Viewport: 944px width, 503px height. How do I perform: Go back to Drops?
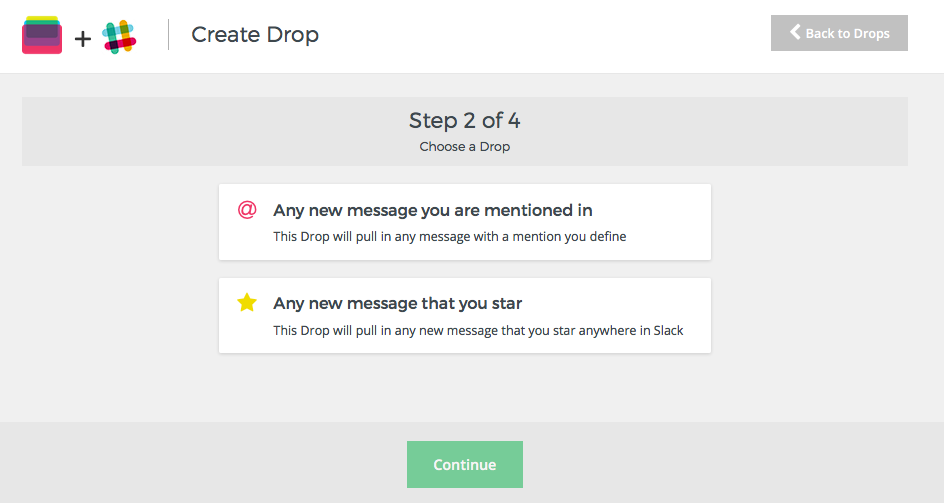point(839,33)
